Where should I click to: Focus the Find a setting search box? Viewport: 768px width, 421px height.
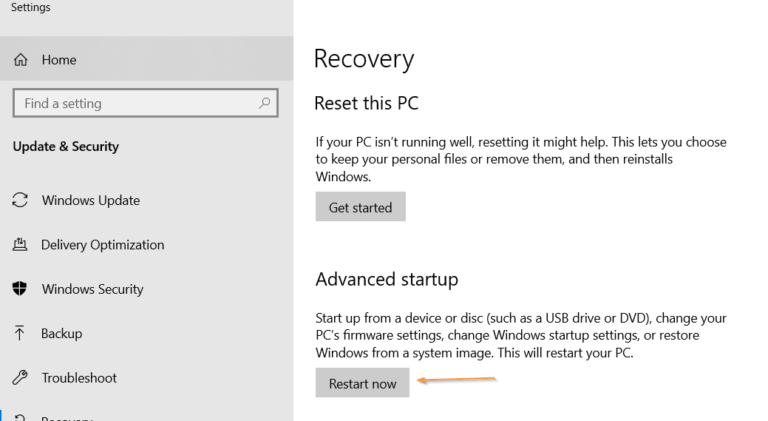click(130, 103)
